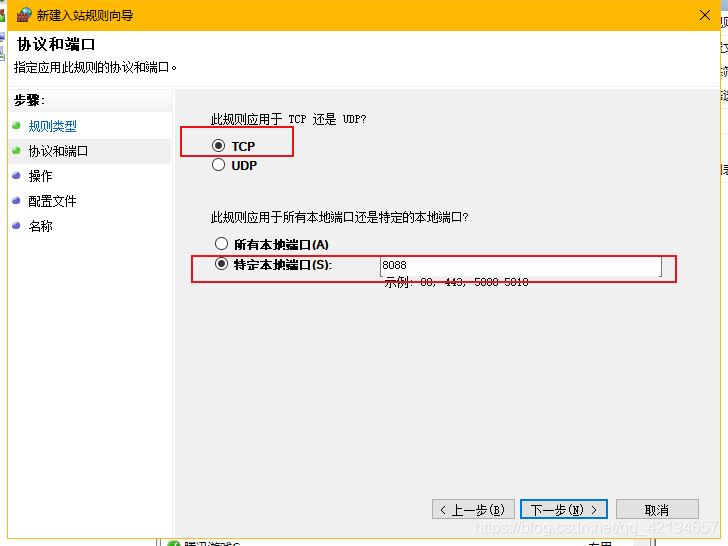
Task: Select the TCP protocol radio button
Action: pyautogui.click(x=218, y=146)
